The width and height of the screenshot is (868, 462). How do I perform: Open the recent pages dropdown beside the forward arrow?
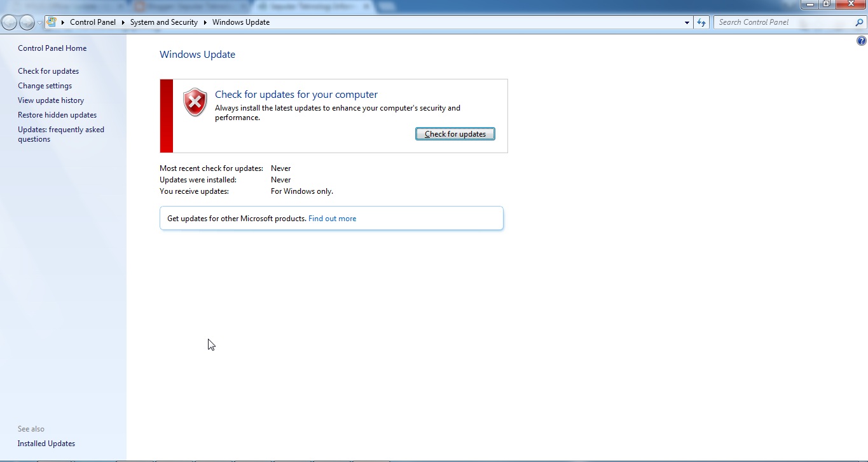(x=38, y=22)
